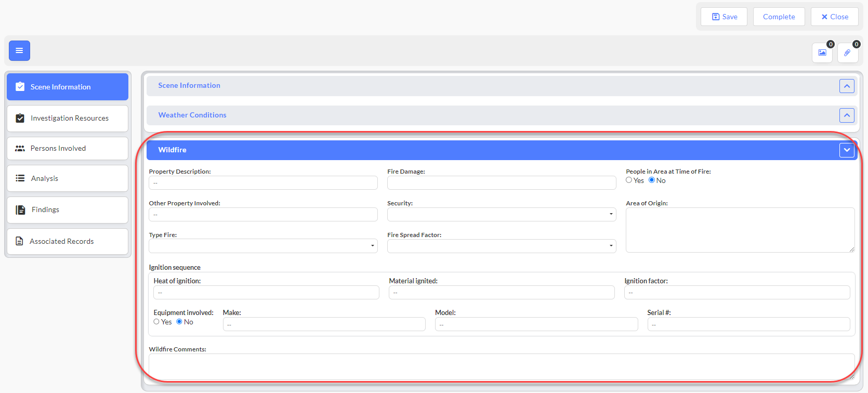Click the Area of Origin textarea
The height and width of the screenshot is (393, 868).
740,230
